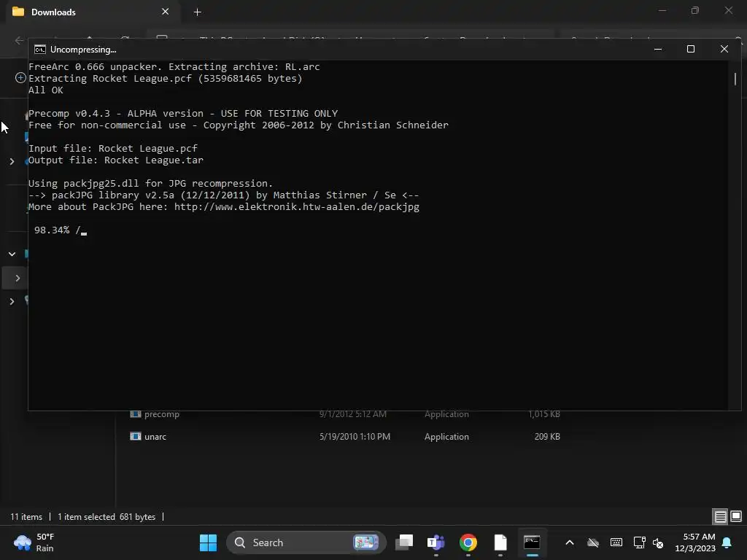
Task: Open the weather widget showing 50°F Rain
Action: point(34,542)
